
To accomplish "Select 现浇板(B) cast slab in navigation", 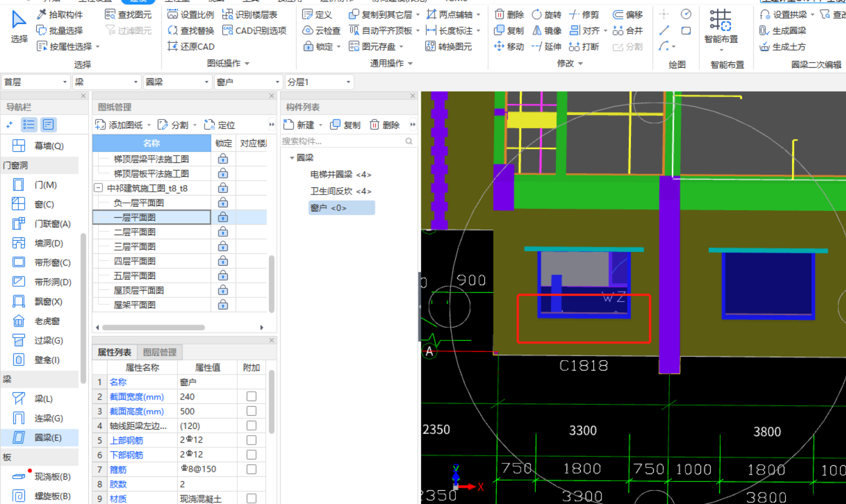I will click(x=43, y=476).
